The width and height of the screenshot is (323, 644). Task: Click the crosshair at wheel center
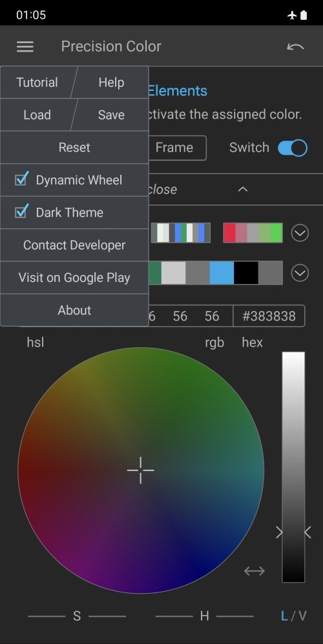(141, 470)
